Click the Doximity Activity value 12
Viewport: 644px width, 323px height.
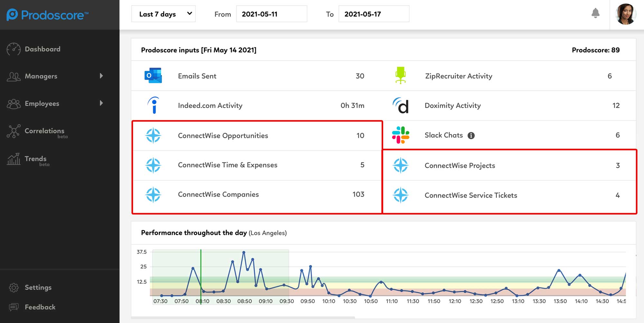tap(616, 105)
